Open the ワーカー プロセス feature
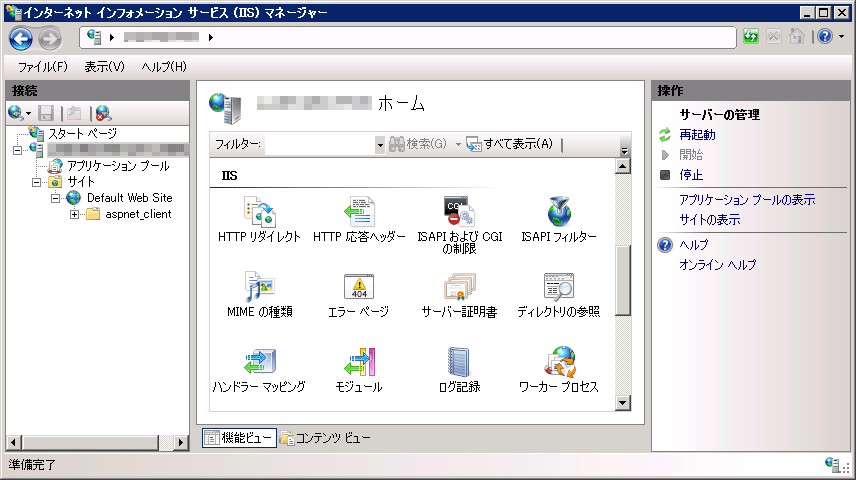This screenshot has width=856, height=480. tap(559, 370)
